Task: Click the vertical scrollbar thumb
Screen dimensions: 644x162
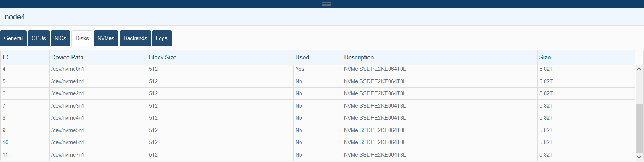Action: pos(639,128)
